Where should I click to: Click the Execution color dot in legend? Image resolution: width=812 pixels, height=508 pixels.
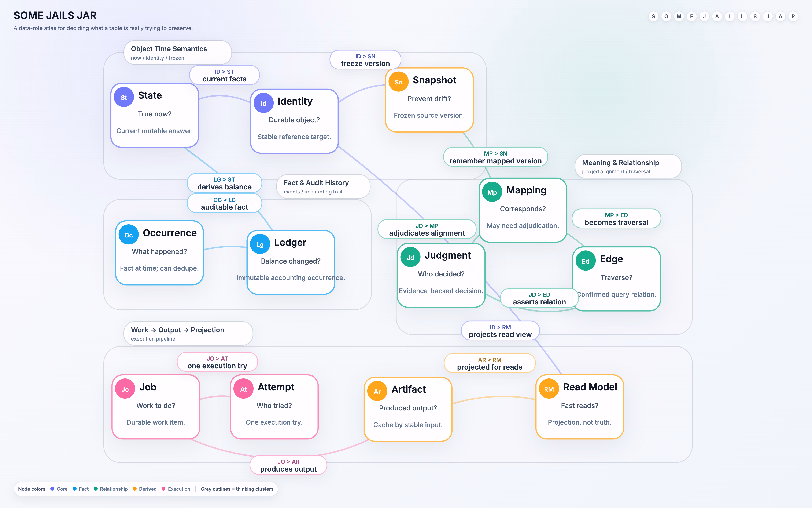(x=163, y=489)
